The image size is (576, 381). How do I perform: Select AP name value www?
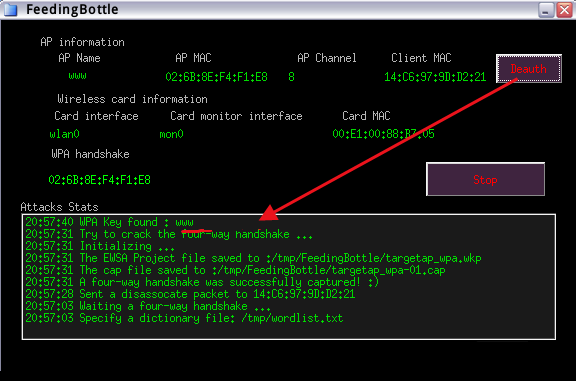(78, 76)
